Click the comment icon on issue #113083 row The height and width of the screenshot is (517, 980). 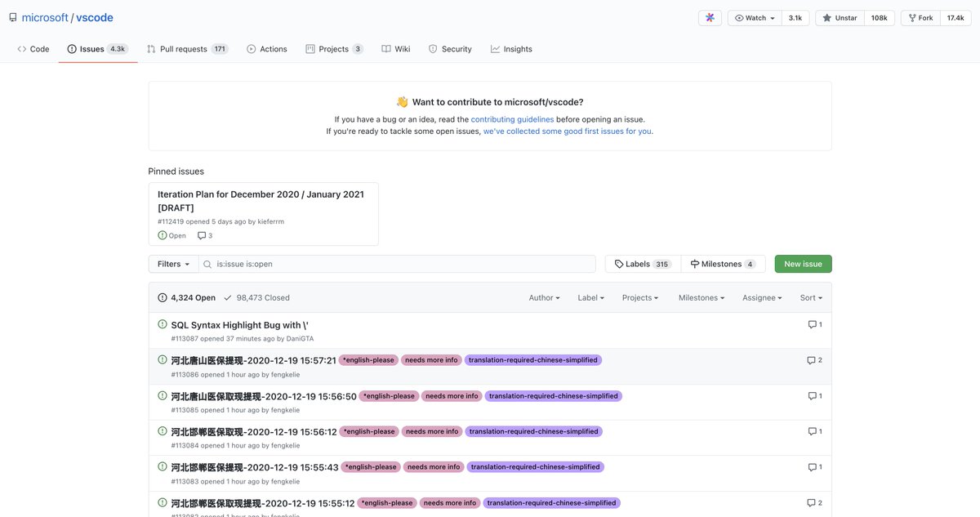click(812, 467)
